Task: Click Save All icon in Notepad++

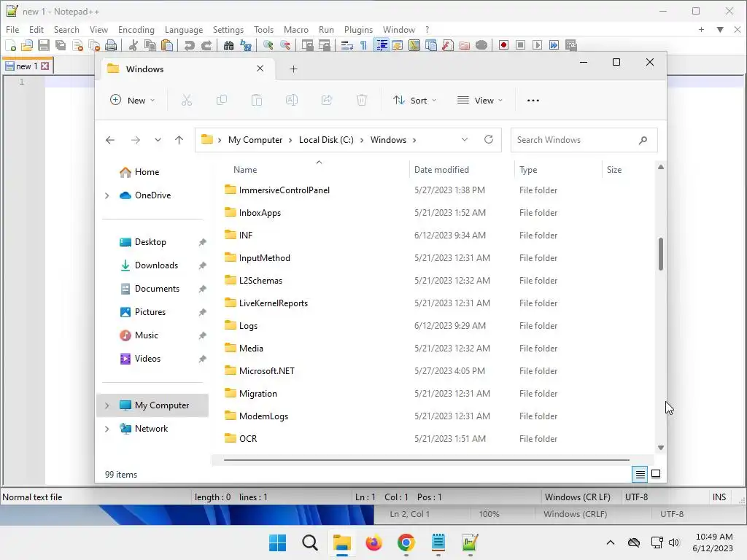Action: pyautogui.click(x=61, y=45)
